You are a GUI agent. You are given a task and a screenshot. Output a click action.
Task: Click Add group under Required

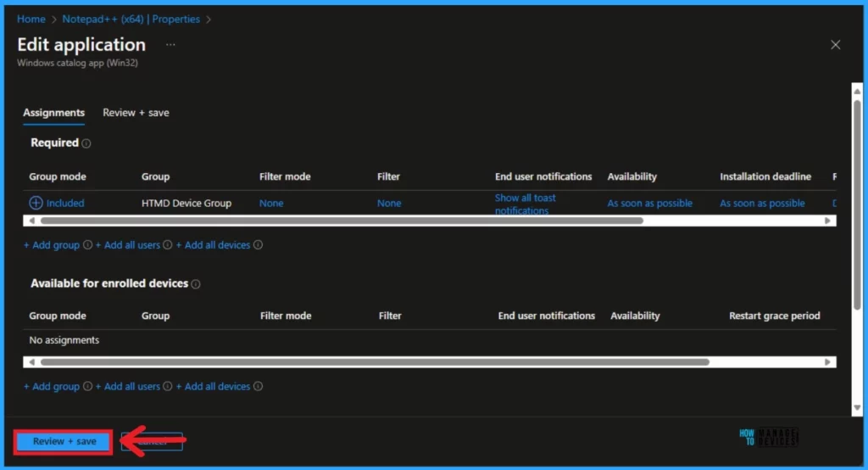coord(52,245)
